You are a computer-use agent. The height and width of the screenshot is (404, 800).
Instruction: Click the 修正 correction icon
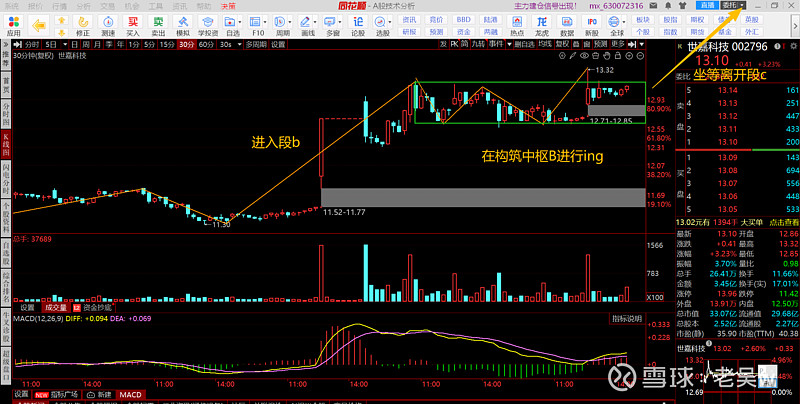[83, 26]
